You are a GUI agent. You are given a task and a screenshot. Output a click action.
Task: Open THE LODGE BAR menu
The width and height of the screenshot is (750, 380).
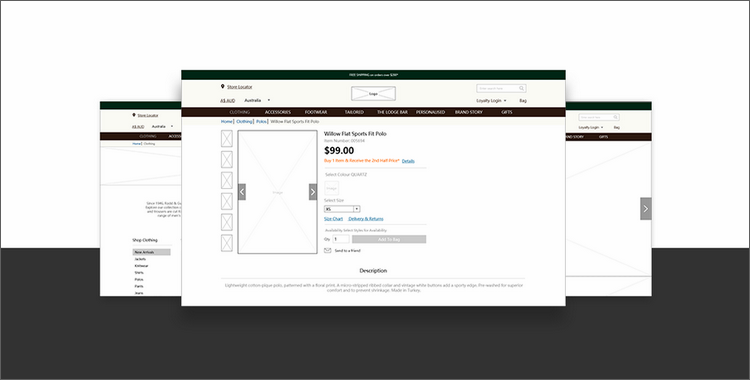(392, 112)
